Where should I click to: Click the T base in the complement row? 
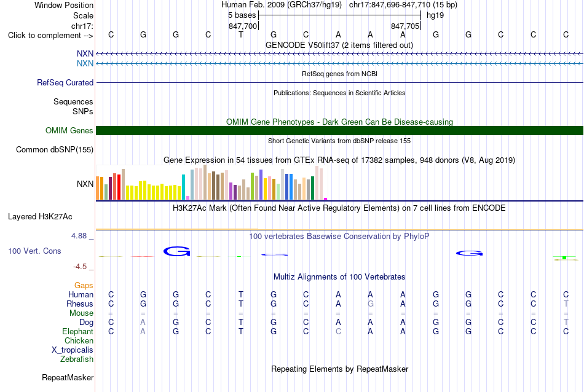pos(241,34)
